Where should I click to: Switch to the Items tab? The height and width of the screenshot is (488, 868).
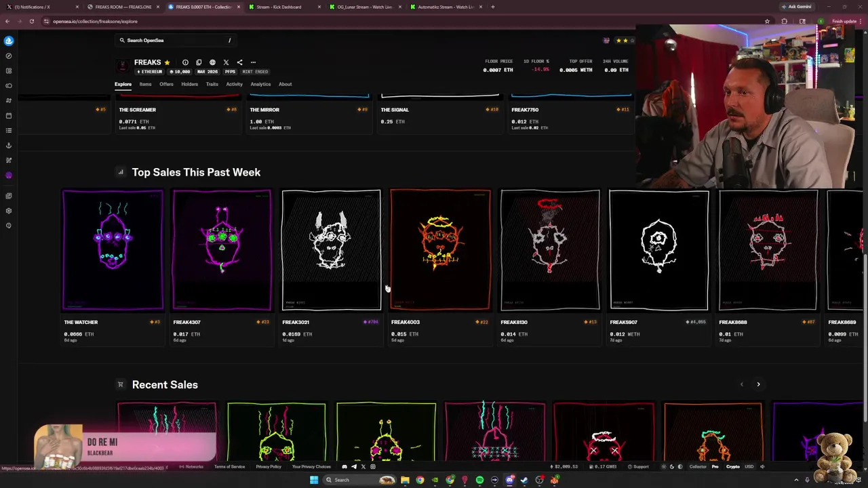click(145, 84)
